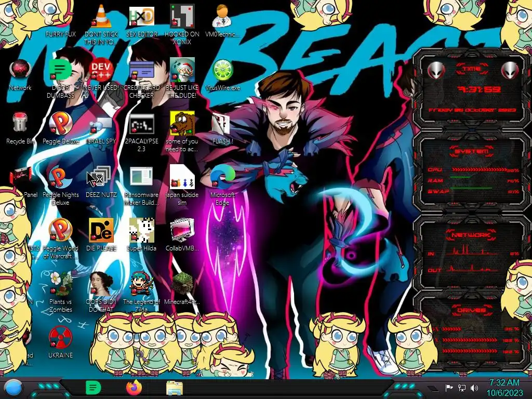Click the SYSTEM widget header
The image size is (532, 399).
tap(472, 151)
